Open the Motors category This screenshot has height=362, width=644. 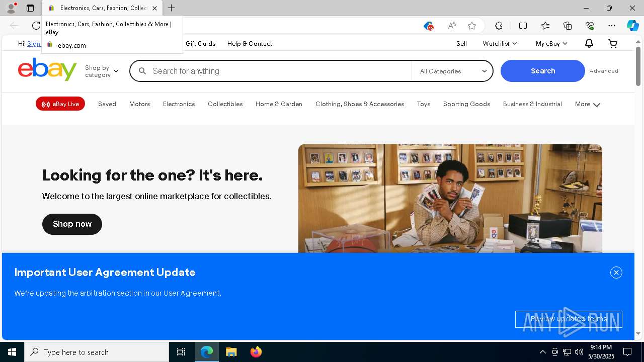[139, 104]
